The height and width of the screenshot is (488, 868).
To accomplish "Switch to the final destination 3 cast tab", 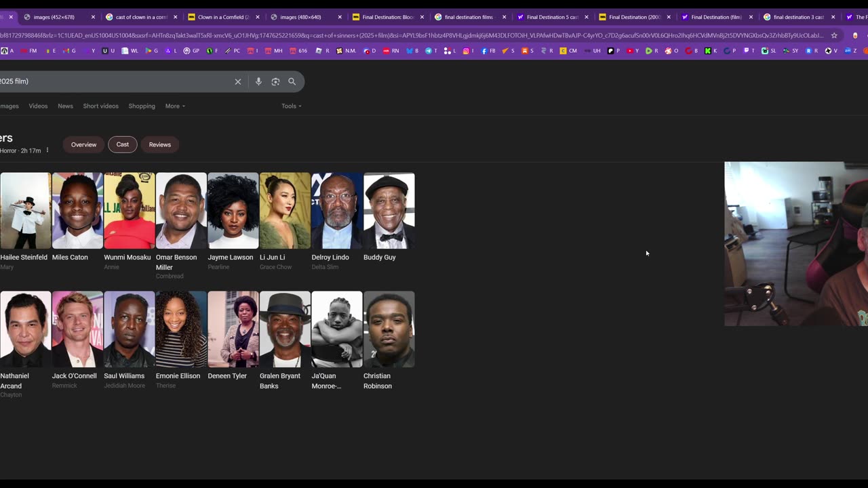I will click(798, 17).
